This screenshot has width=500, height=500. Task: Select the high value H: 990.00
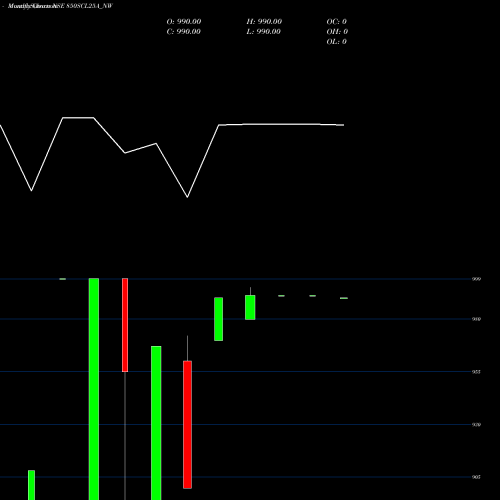pos(264,22)
